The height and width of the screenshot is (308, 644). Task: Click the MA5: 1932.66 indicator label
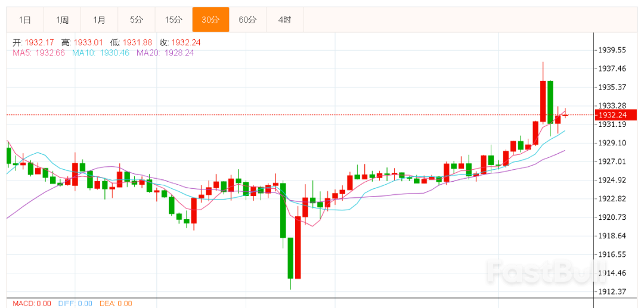pos(39,53)
